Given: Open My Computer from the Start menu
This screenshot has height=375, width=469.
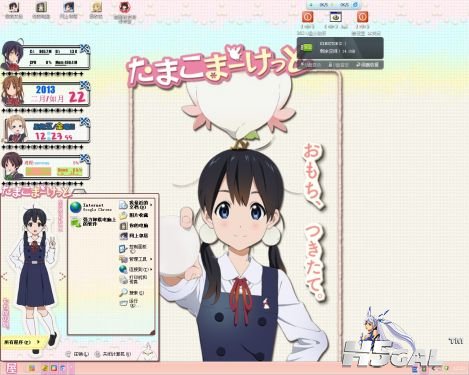Looking at the screenshot, I should (134, 226).
